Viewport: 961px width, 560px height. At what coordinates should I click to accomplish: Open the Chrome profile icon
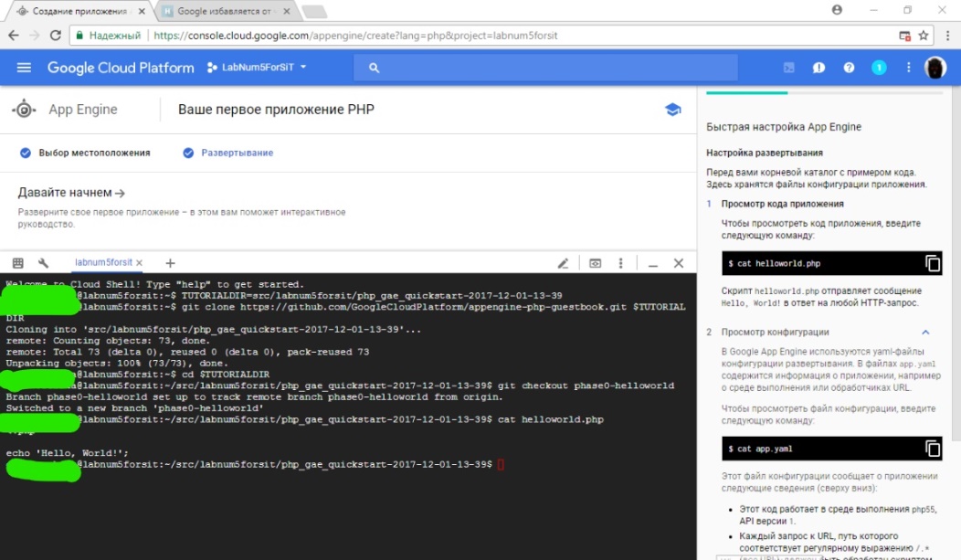point(837,10)
